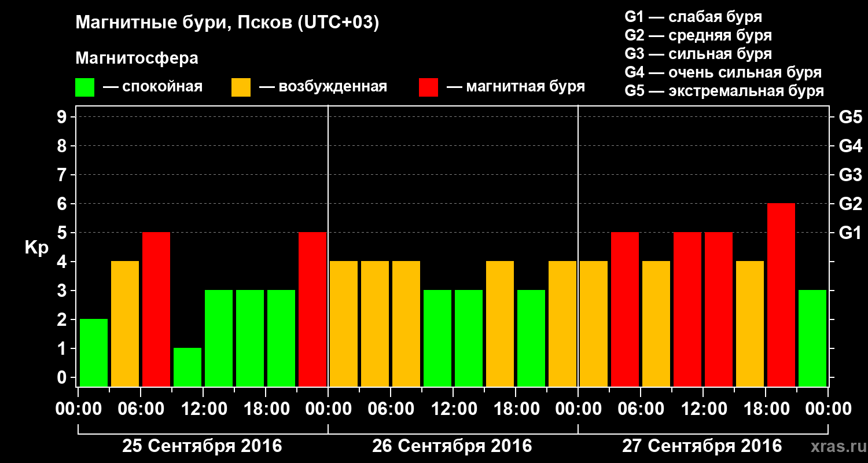
Task: Click the green 21:00–24:00 bar on 27 September
Action: [812, 338]
